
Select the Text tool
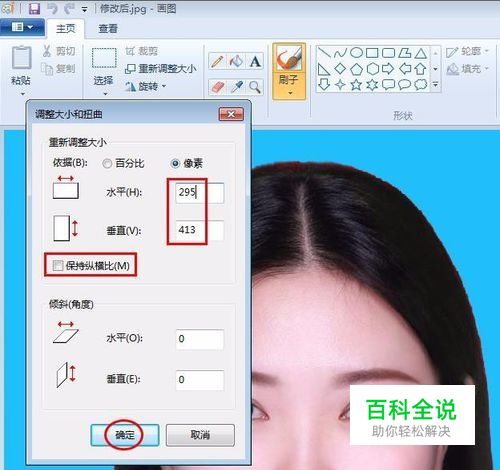coord(255,61)
